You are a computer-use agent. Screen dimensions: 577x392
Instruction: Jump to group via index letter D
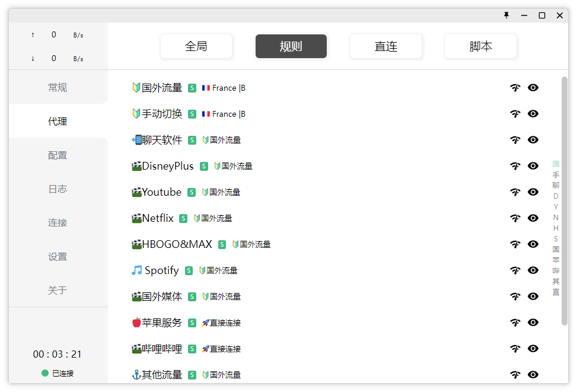point(556,196)
